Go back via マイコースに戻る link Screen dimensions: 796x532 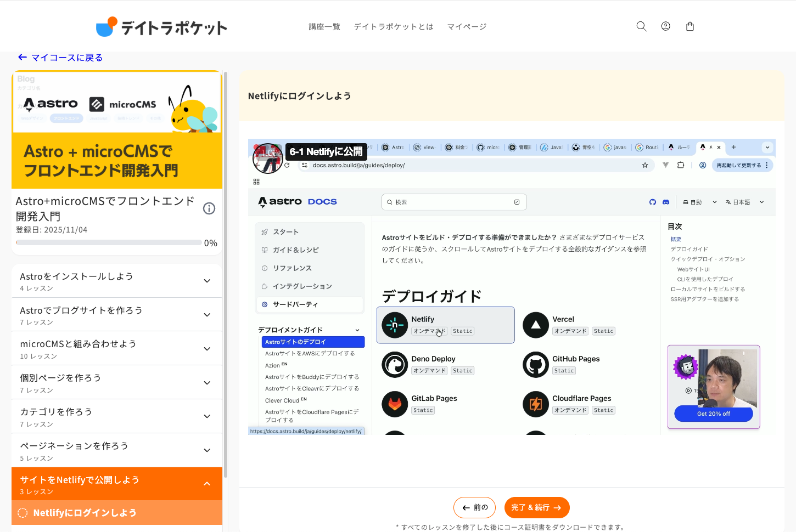60,58
